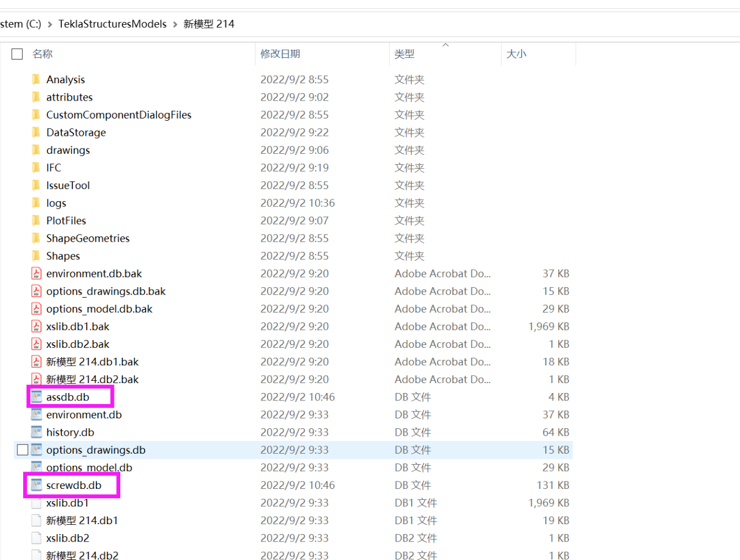Select the DataStorage folder icon

(36, 132)
